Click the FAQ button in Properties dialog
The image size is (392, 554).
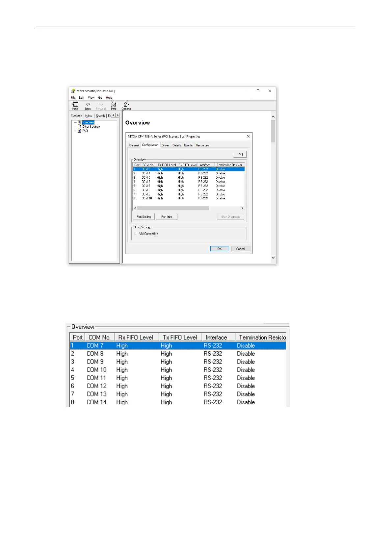point(240,154)
